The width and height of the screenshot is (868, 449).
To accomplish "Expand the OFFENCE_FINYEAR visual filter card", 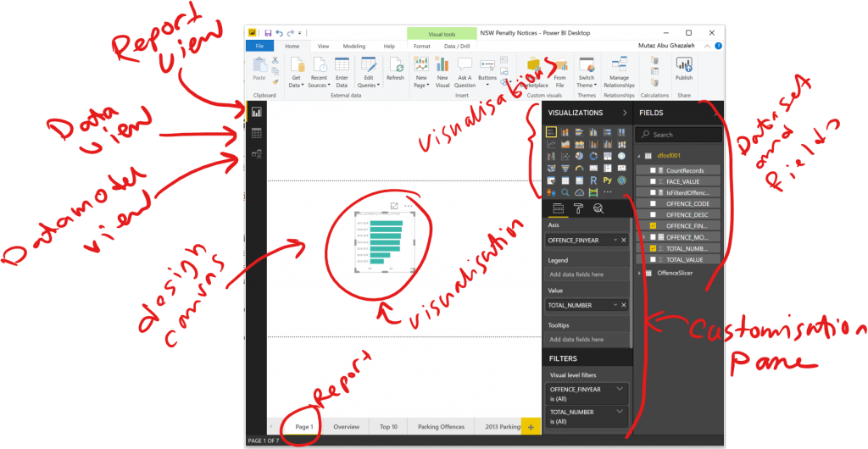I will coord(620,389).
